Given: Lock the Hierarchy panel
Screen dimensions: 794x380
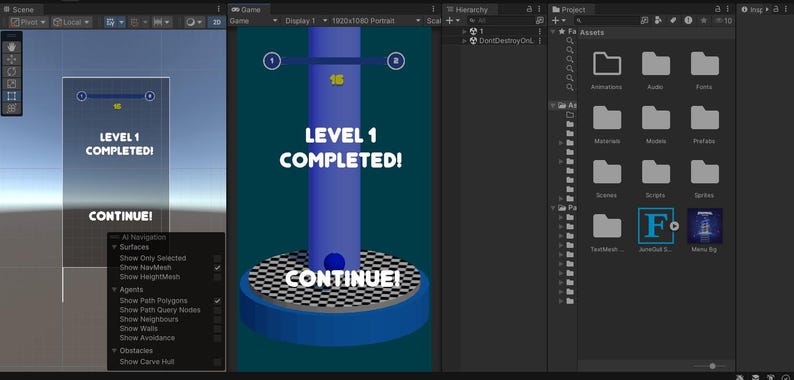Looking at the screenshot, I should click(x=529, y=9).
